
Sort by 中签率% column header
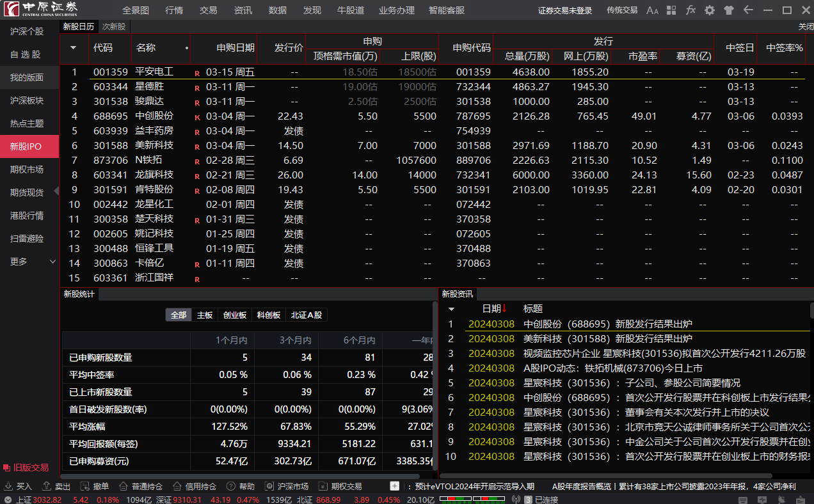(785, 48)
